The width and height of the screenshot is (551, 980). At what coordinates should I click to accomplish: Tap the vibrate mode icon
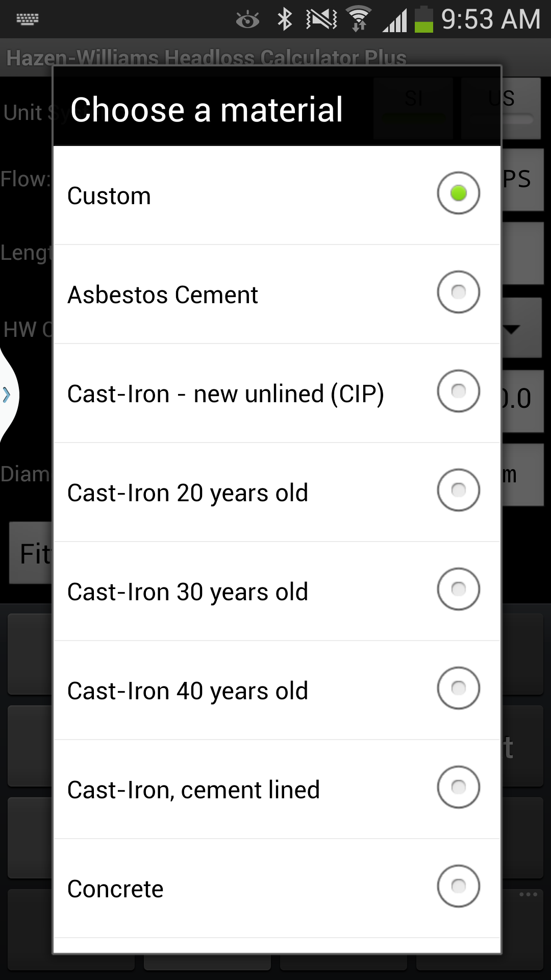321,19
